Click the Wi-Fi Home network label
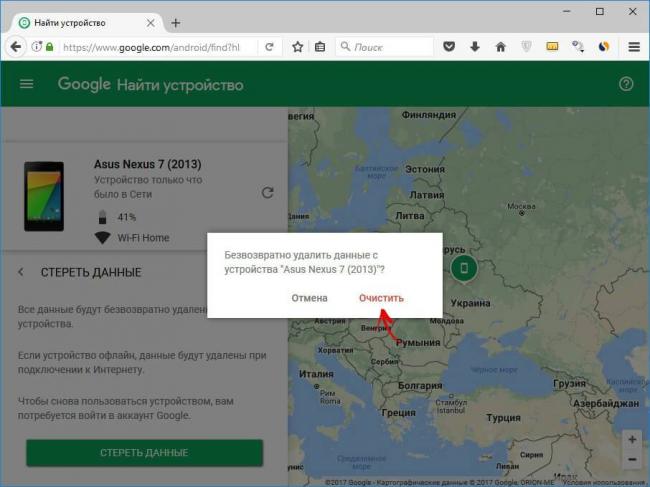650x487 pixels. pos(143,238)
